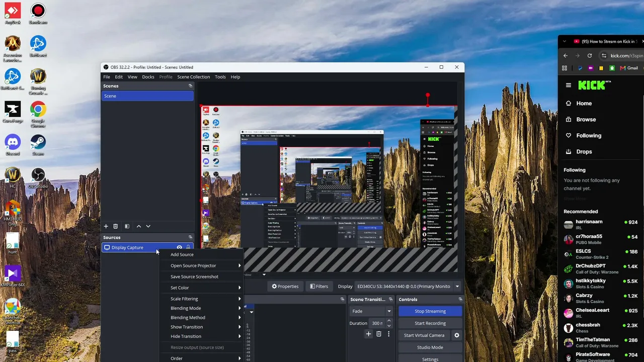The image size is (644, 362).
Task: Enable Studio Mode in Controls
Action: tap(430, 347)
